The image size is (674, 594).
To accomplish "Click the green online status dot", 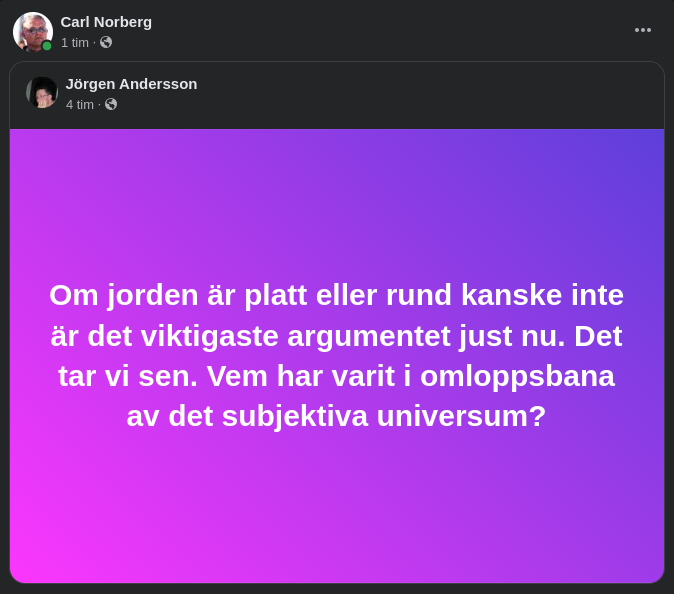I will 47,46.
